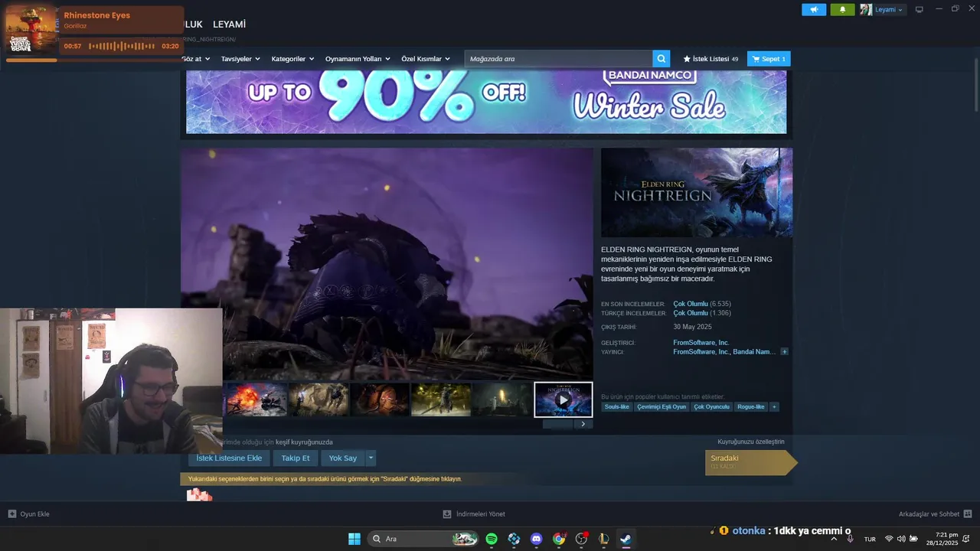Open Spotify from the taskbar
Screen dimensions: 980x551
pos(492,539)
